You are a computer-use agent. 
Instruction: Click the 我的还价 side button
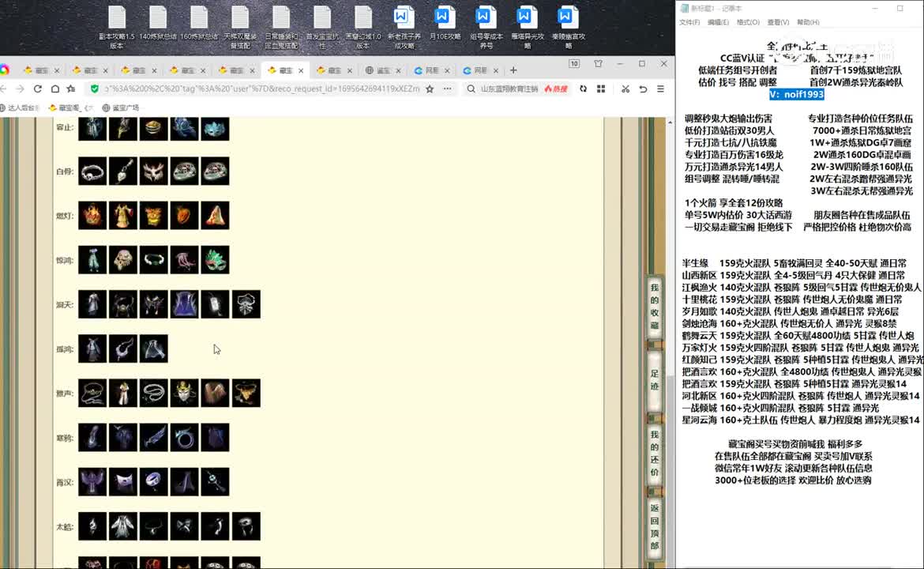pyautogui.click(x=654, y=454)
